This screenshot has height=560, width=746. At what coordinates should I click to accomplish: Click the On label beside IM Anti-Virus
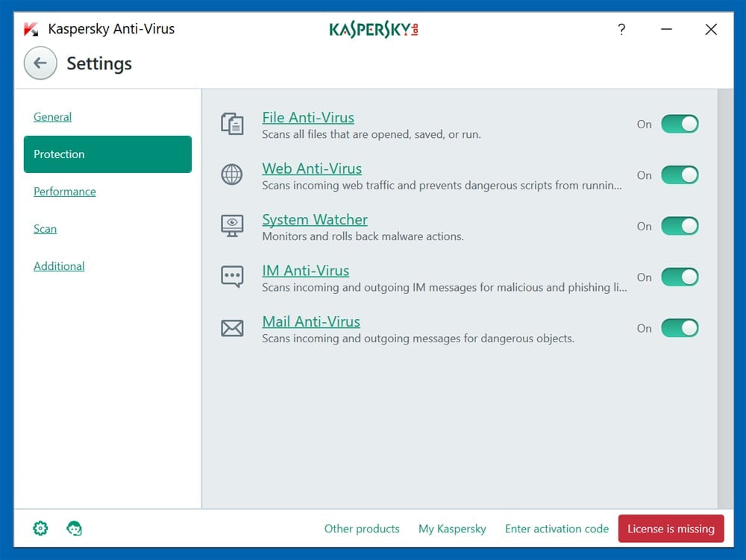(645, 277)
